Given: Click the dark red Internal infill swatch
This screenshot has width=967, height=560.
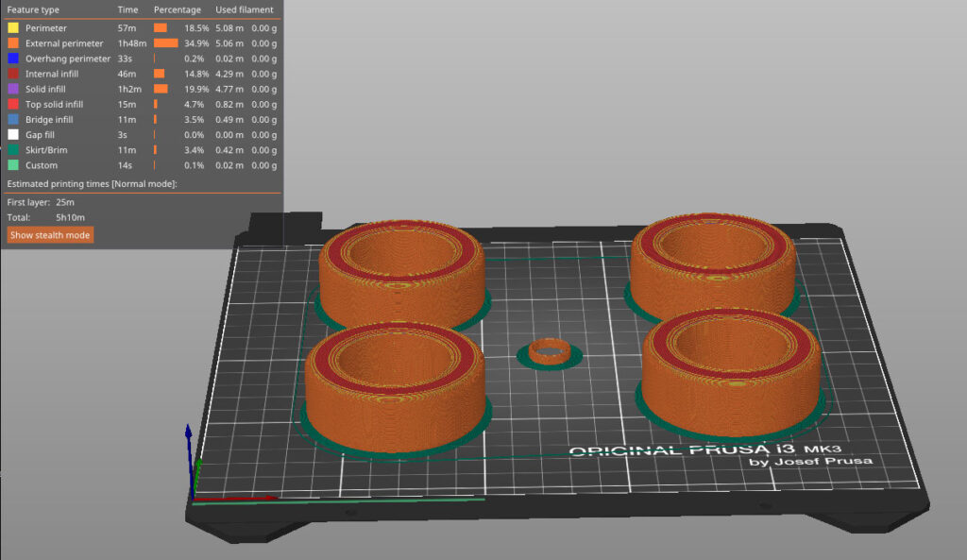Looking at the screenshot, I should point(13,74).
